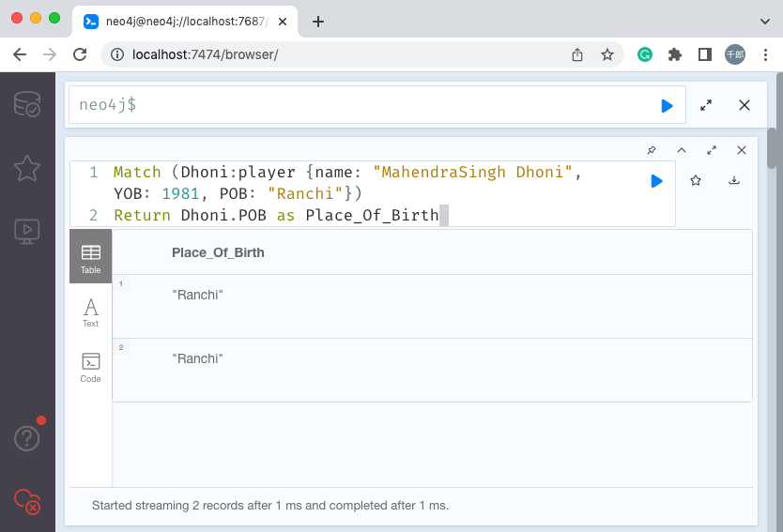Open the Chrome Extensions puzzle menu
This screenshot has width=783, height=532.
pos(675,54)
